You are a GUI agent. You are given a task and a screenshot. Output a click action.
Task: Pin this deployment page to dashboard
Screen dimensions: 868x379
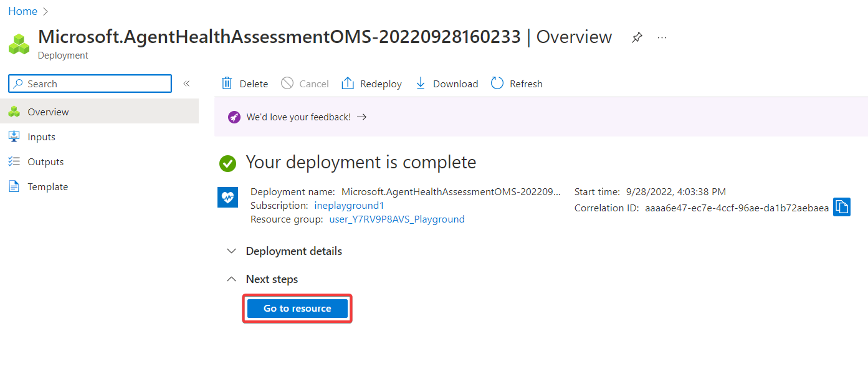(x=636, y=37)
